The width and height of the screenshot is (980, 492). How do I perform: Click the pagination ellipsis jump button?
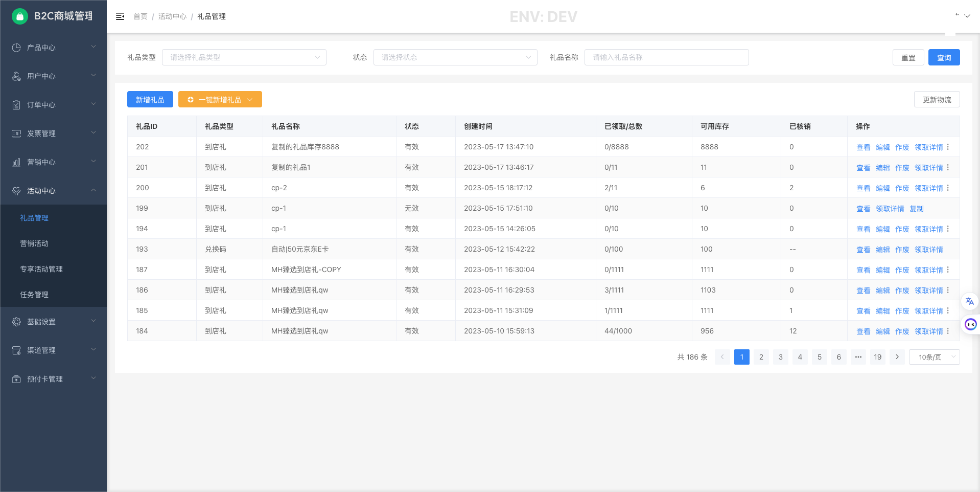pos(858,357)
